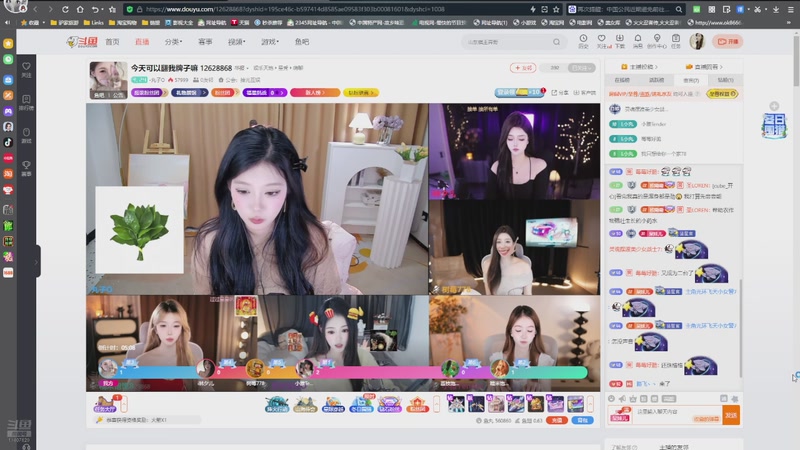Open 直播回看 link in chat panel

tap(704, 67)
